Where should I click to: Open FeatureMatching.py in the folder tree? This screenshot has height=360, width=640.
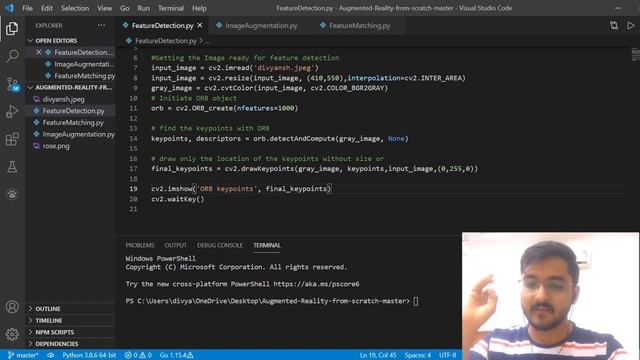(70, 122)
